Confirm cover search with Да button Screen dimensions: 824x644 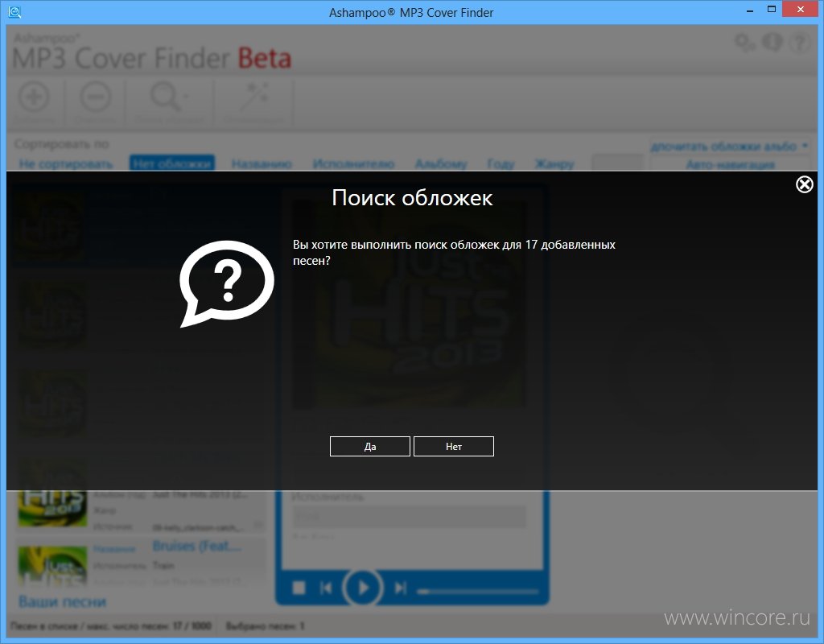point(369,446)
